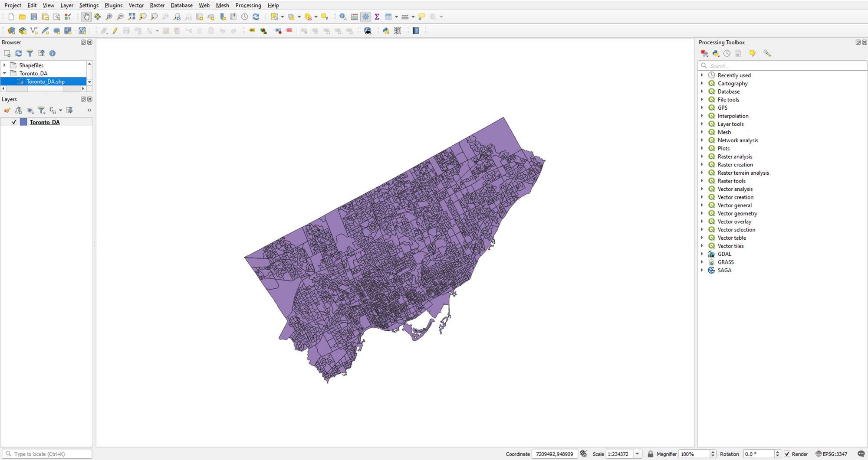Image resolution: width=868 pixels, height=460 pixels.
Task: Click the Zoom In magnifier tool
Action: 109,17
